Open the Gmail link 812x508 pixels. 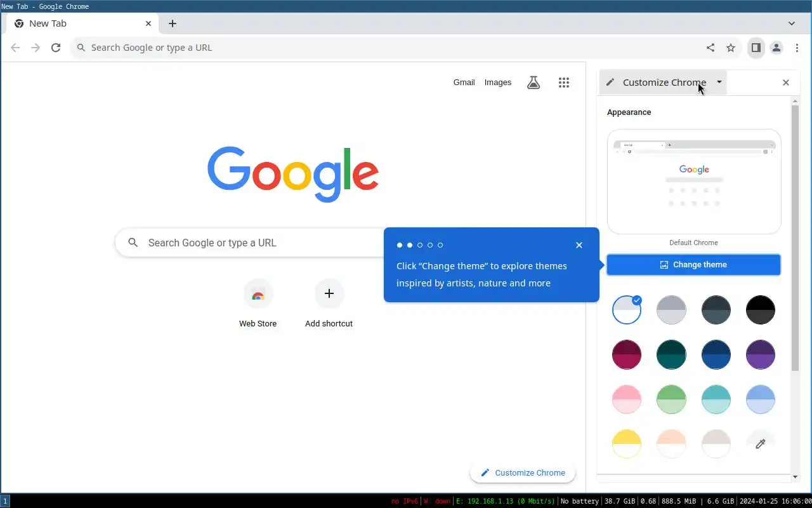pyautogui.click(x=464, y=83)
